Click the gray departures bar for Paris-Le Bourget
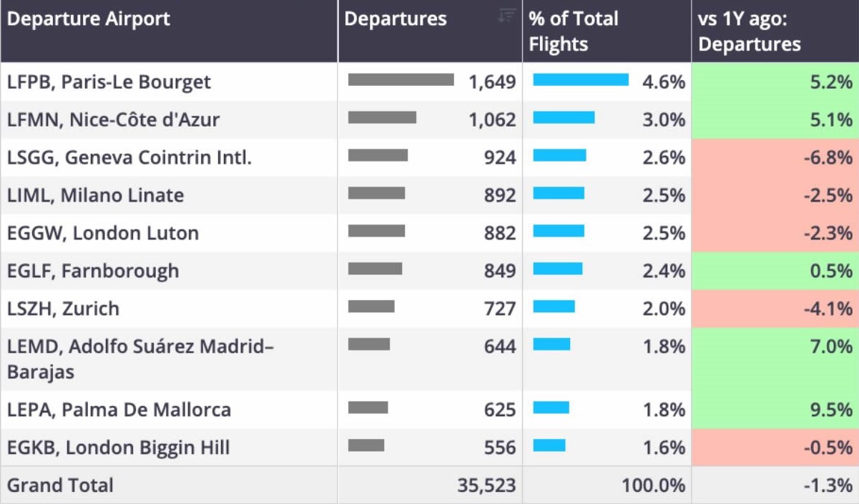Image resolution: width=859 pixels, height=504 pixels. [x=401, y=79]
